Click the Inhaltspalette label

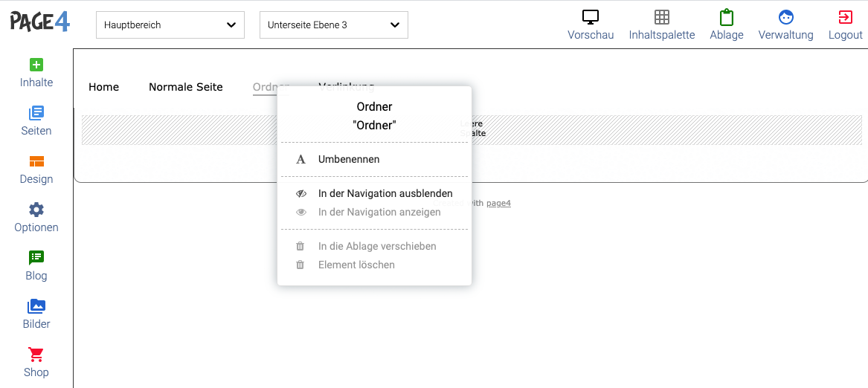coord(662,35)
